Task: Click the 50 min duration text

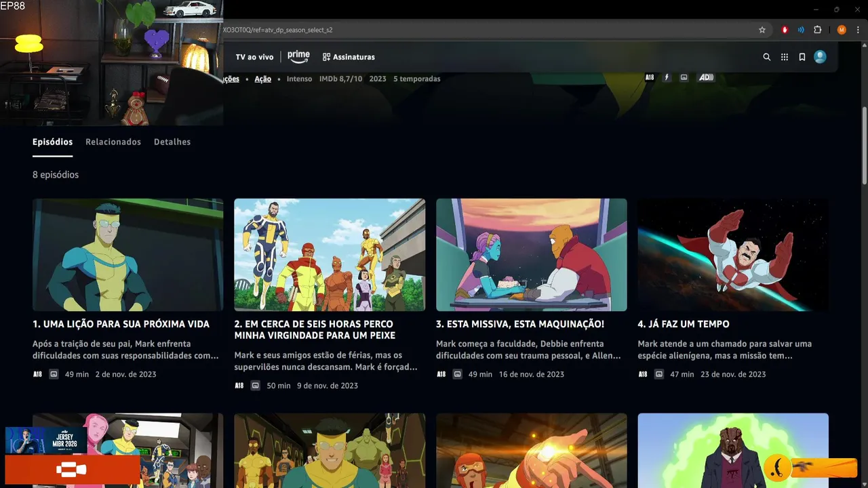Action: [279, 386]
